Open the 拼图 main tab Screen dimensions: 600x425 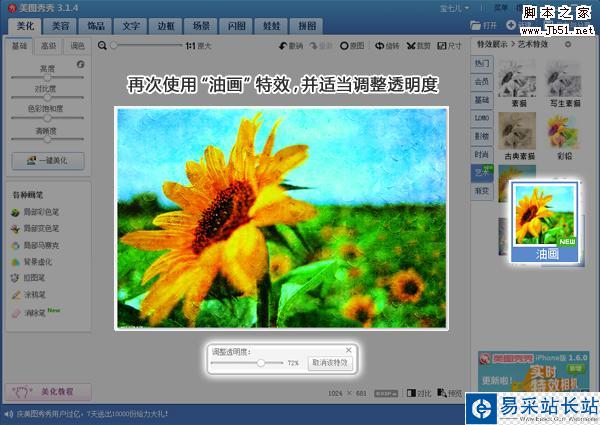(307, 26)
